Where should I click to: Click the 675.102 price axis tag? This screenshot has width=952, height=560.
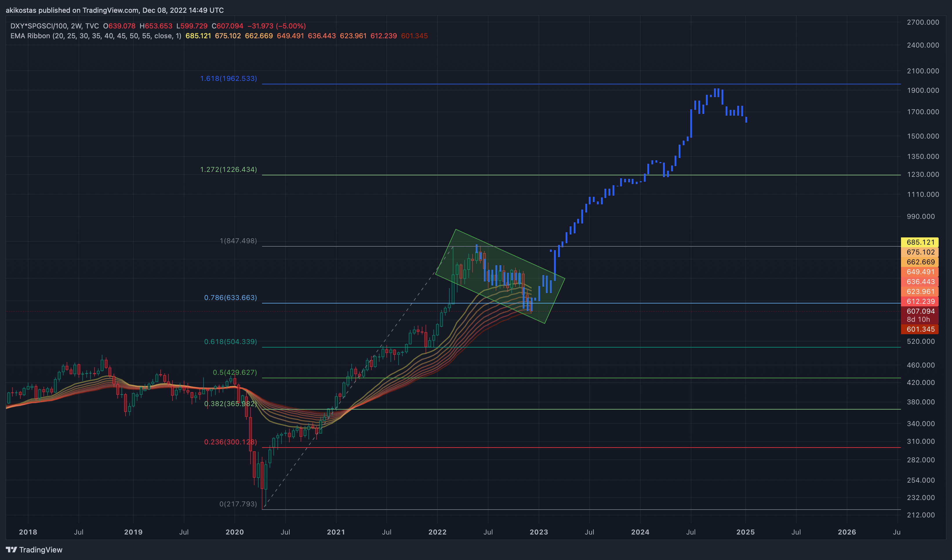pyautogui.click(x=920, y=252)
